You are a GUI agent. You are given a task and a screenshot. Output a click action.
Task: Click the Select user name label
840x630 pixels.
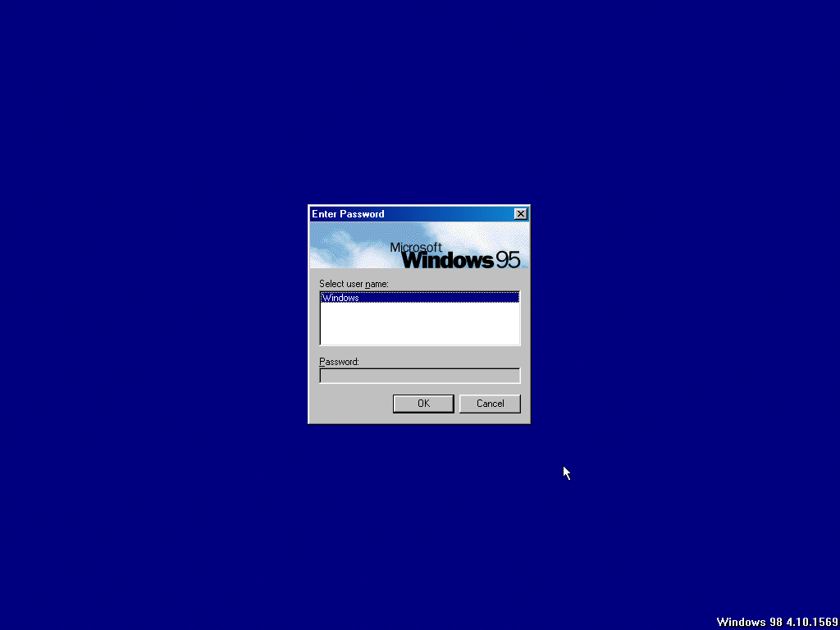(x=354, y=283)
